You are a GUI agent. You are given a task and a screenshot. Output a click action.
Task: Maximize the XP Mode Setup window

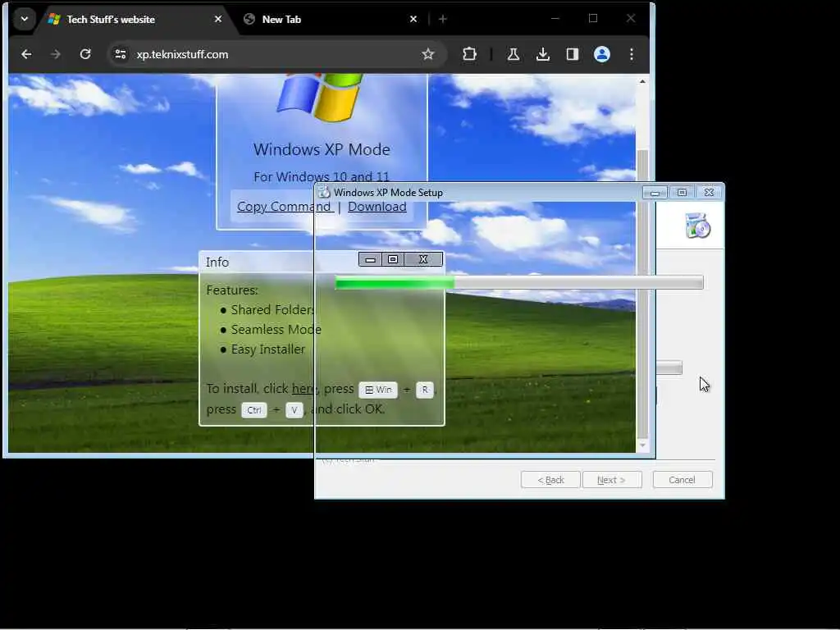(x=682, y=192)
